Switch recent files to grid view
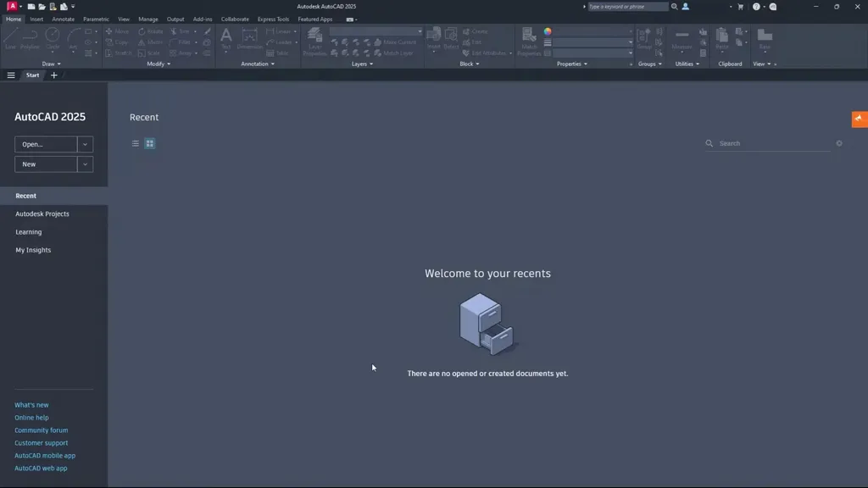The image size is (868, 488). pyautogui.click(x=150, y=143)
